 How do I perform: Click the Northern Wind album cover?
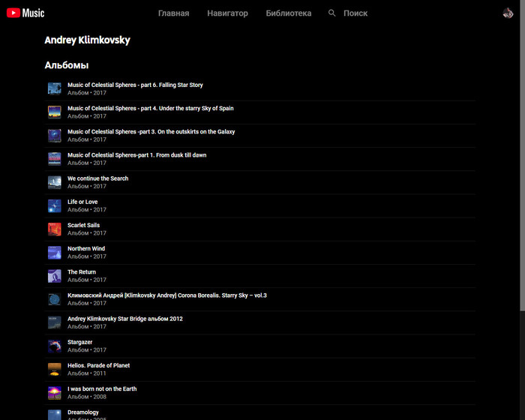pyautogui.click(x=55, y=252)
